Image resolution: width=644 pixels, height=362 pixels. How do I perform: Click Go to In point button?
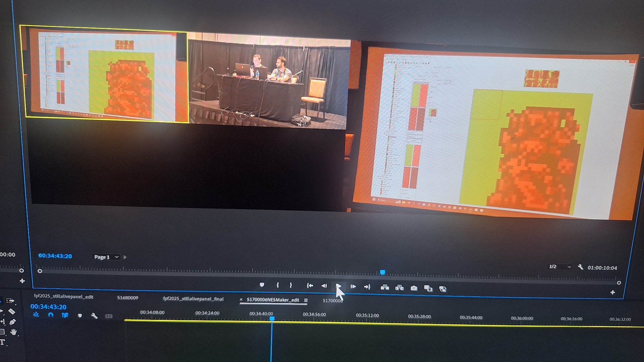pyautogui.click(x=309, y=285)
